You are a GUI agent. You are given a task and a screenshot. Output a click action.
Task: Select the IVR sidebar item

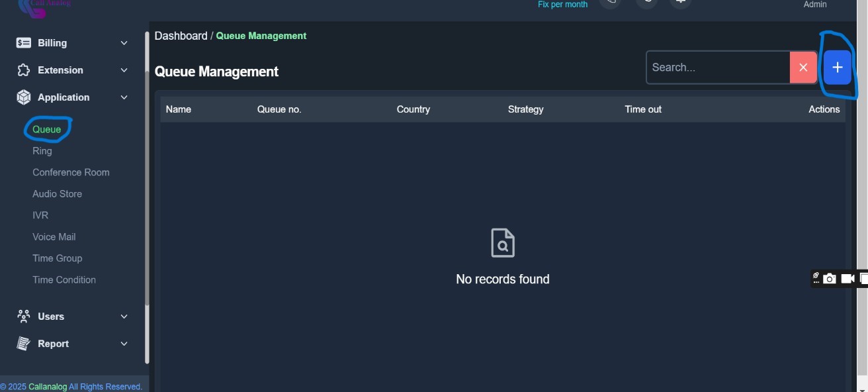click(x=40, y=215)
